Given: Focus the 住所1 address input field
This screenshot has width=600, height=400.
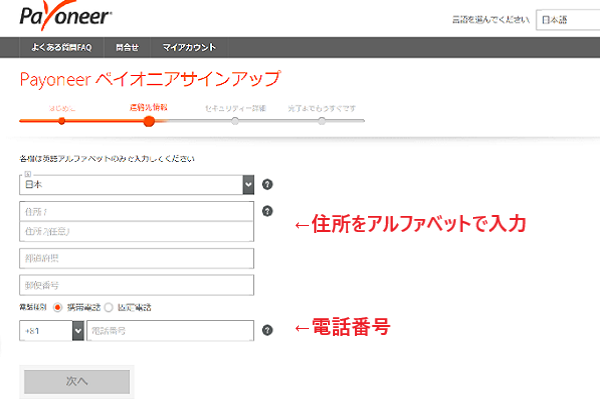Looking at the screenshot, I should click(x=137, y=211).
